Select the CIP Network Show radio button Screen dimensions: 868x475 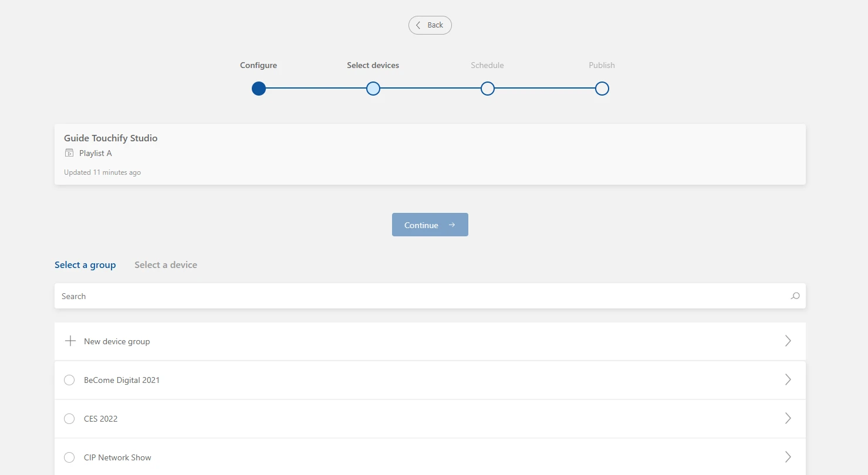pyautogui.click(x=69, y=457)
